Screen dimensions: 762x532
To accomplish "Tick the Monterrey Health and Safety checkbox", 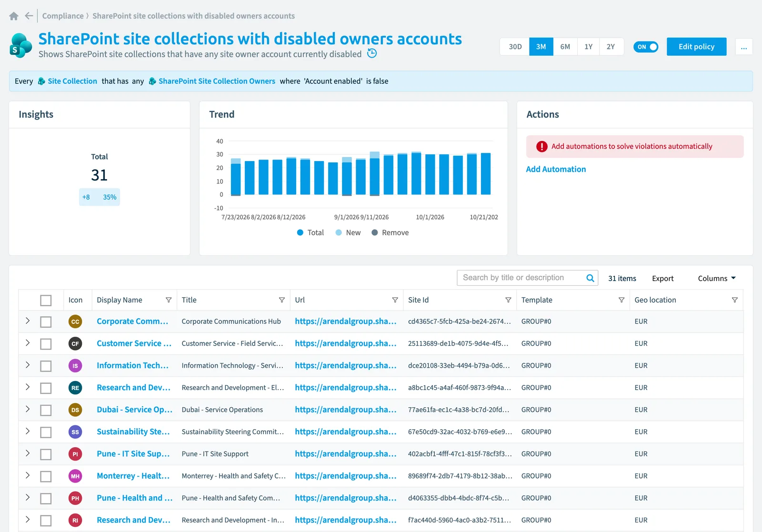I will click(x=46, y=476).
